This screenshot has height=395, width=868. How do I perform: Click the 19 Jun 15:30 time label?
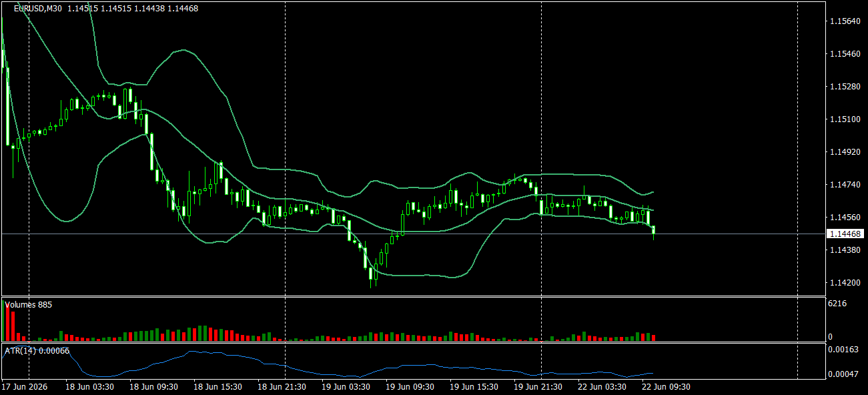(x=474, y=387)
